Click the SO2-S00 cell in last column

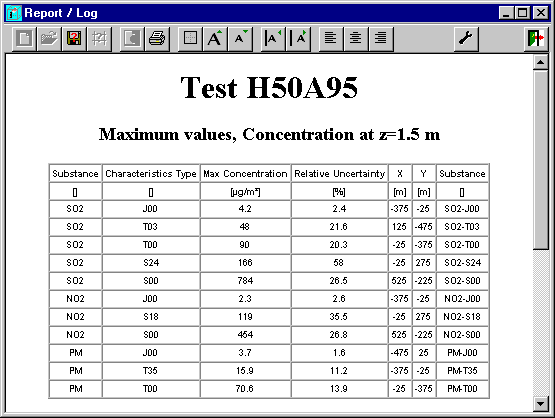coord(462,281)
